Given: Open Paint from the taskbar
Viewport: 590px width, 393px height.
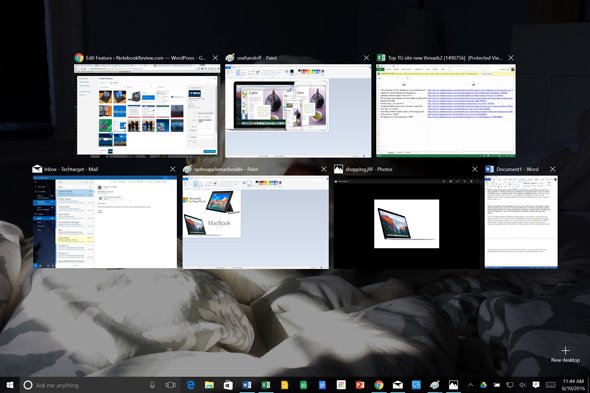Looking at the screenshot, I should coord(435,385).
